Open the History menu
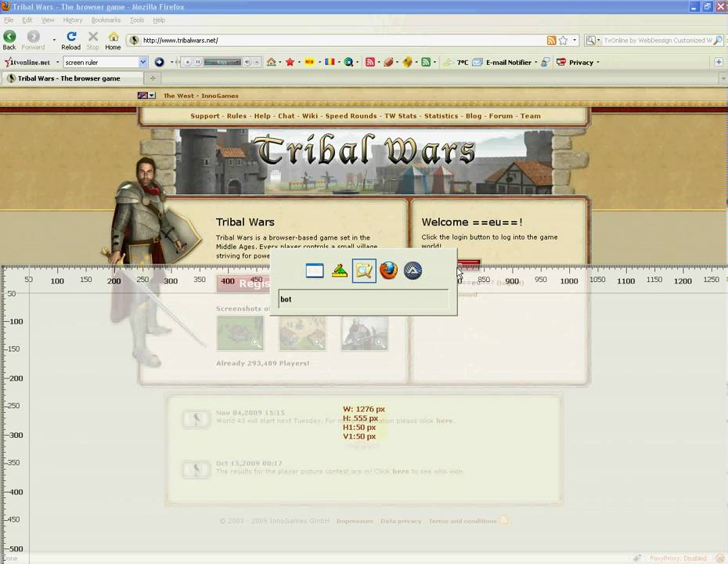The width and height of the screenshot is (728, 564). (x=73, y=20)
